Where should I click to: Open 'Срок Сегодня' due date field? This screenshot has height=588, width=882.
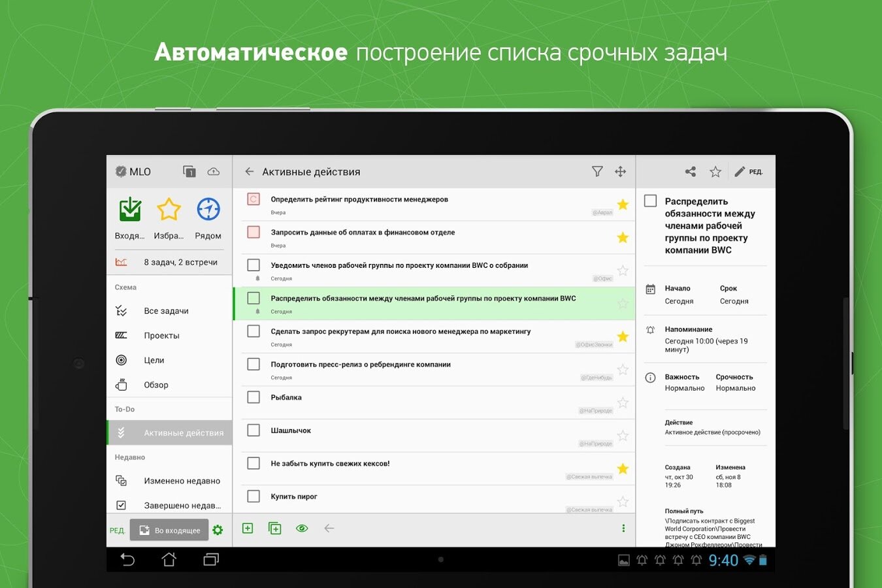[734, 295]
